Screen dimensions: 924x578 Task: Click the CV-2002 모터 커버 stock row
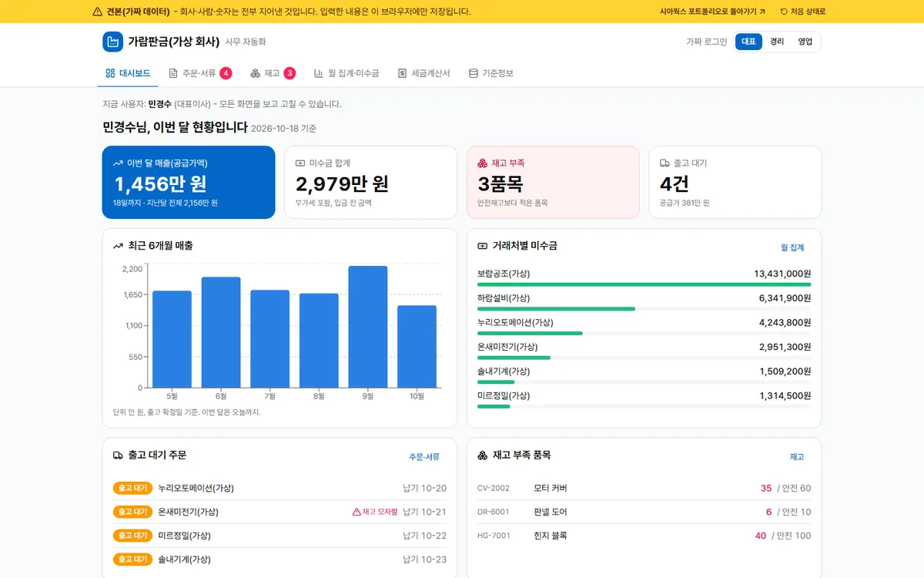pyautogui.click(x=644, y=488)
